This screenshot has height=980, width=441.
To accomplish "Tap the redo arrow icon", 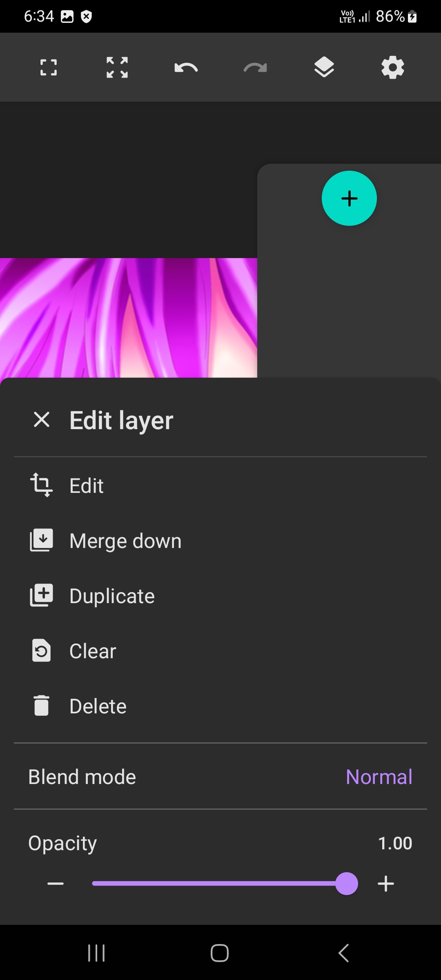I will point(255,67).
